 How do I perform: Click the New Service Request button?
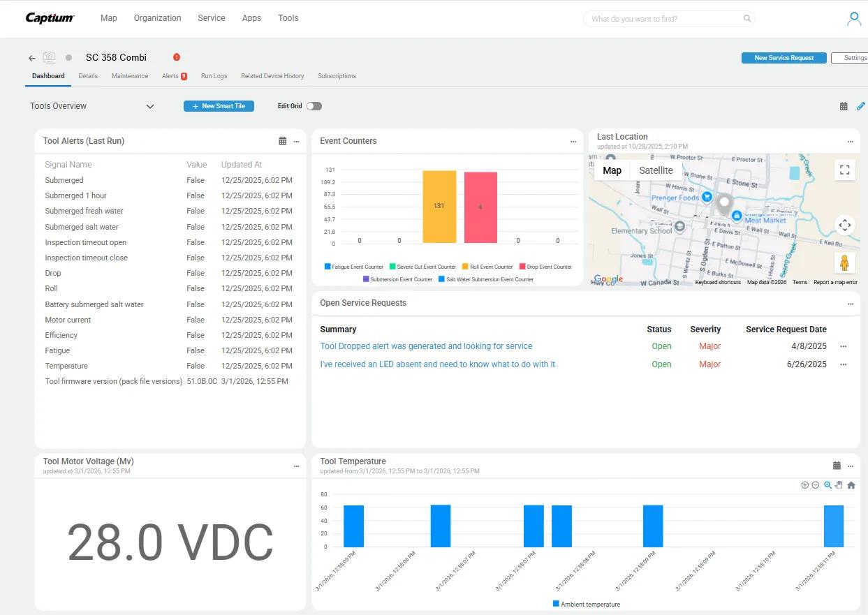(x=784, y=58)
